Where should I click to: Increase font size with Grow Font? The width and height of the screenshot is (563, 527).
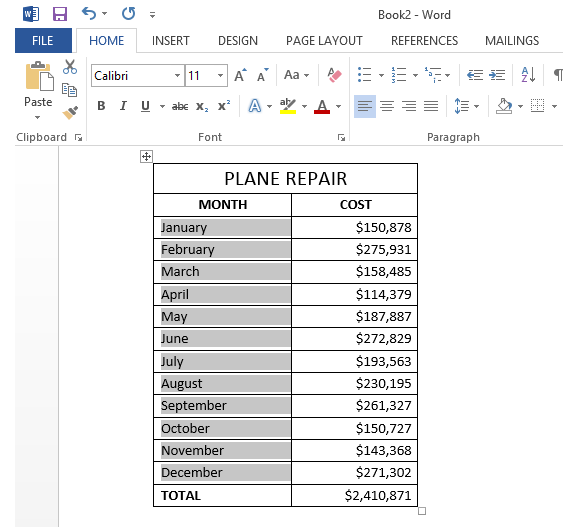pos(240,75)
